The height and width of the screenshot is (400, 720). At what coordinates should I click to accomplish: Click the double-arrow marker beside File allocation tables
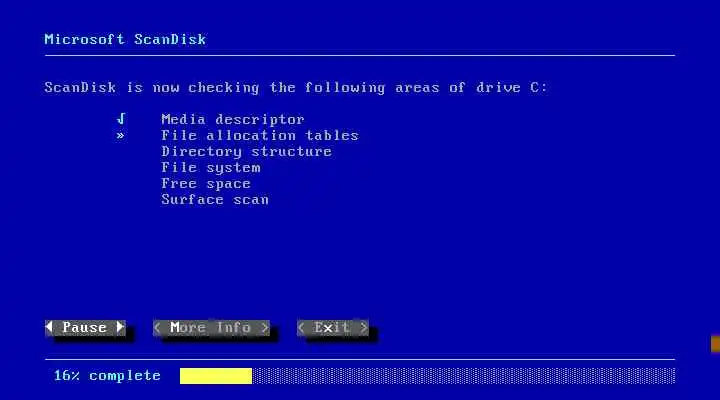tap(120, 135)
